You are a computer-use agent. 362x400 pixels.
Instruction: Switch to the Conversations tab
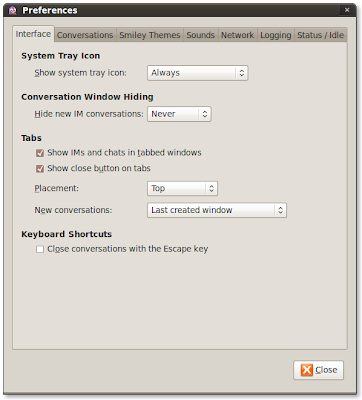point(85,35)
